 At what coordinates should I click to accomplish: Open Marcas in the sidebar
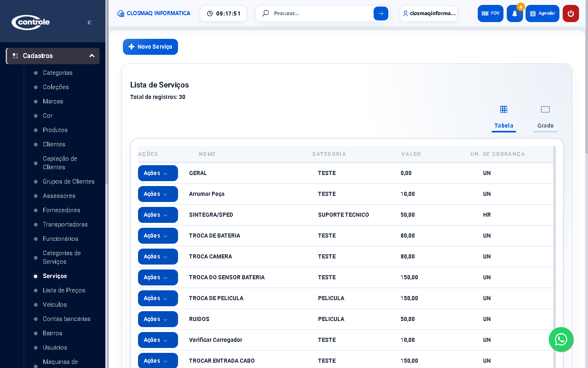pos(53,101)
